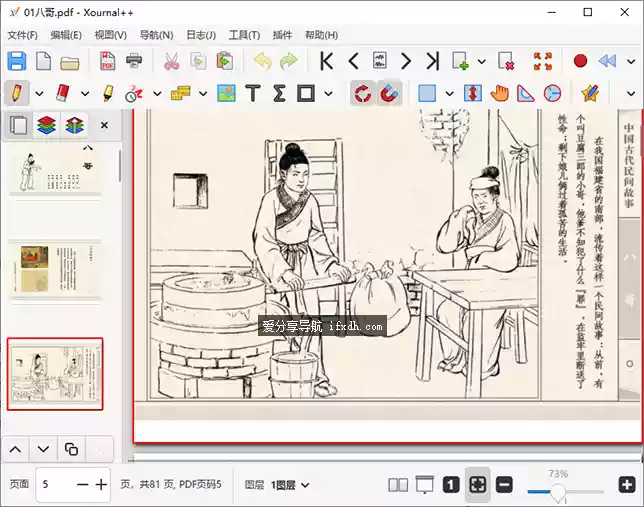Go to previous page arrow

[x=354, y=61]
